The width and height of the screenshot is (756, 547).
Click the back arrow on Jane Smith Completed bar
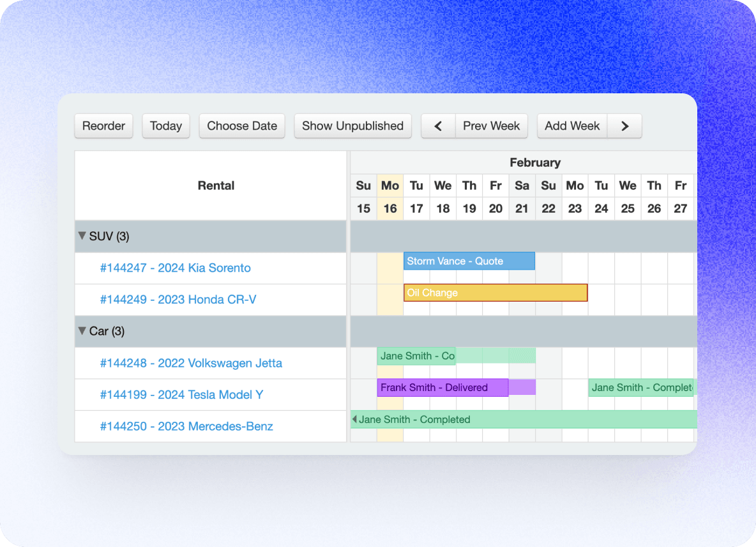coord(354,419)
